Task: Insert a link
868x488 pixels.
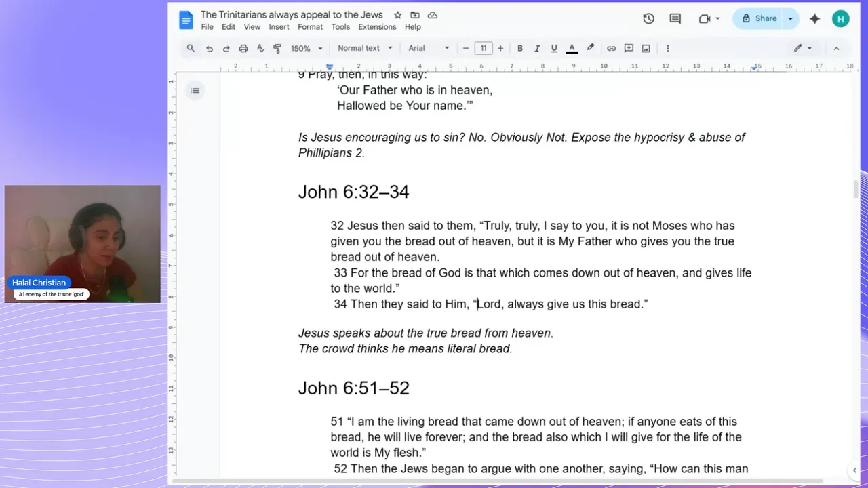Action: [612, 48]
